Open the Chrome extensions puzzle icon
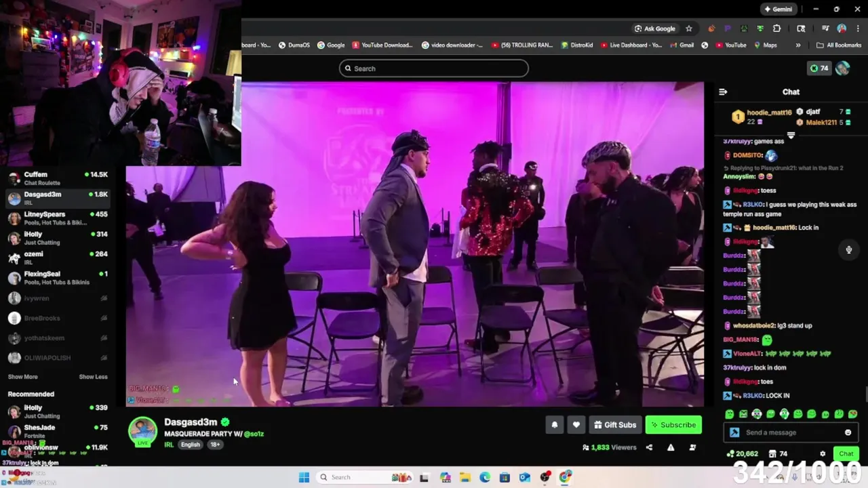Image resolution: width=868 pixels, height=488 pixels. pos(776,28)
